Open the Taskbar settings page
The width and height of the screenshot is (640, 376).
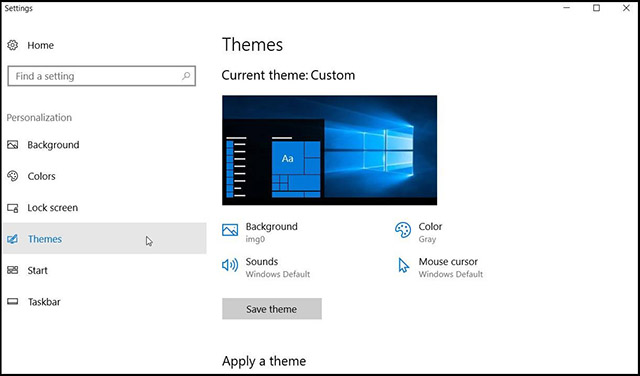44,302
